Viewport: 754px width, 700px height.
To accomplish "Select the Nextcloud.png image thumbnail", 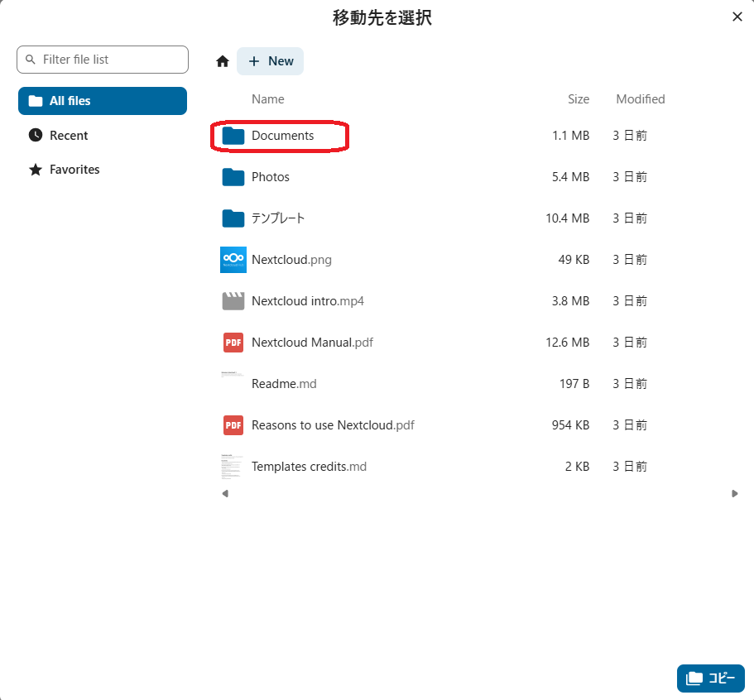I will point(233,260).
